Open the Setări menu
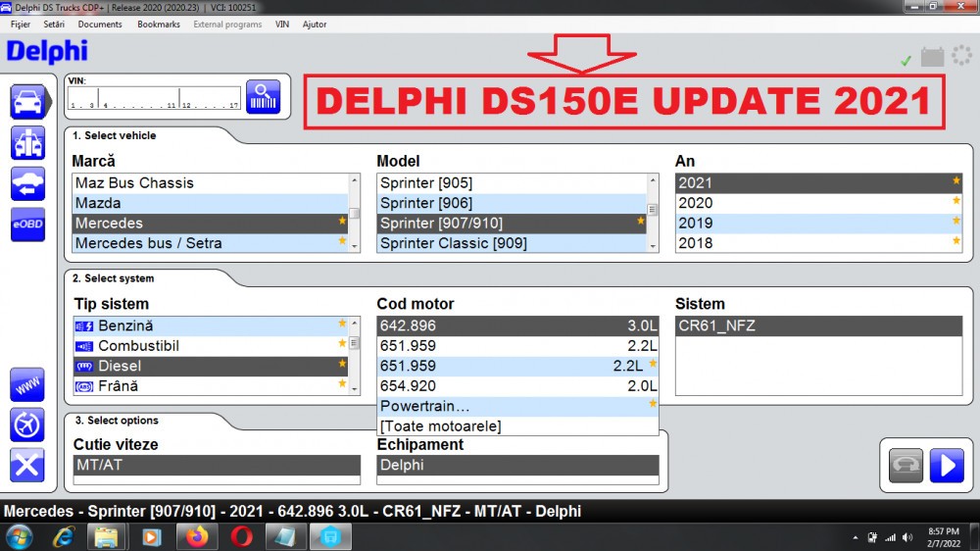 [x=54, y=25]
